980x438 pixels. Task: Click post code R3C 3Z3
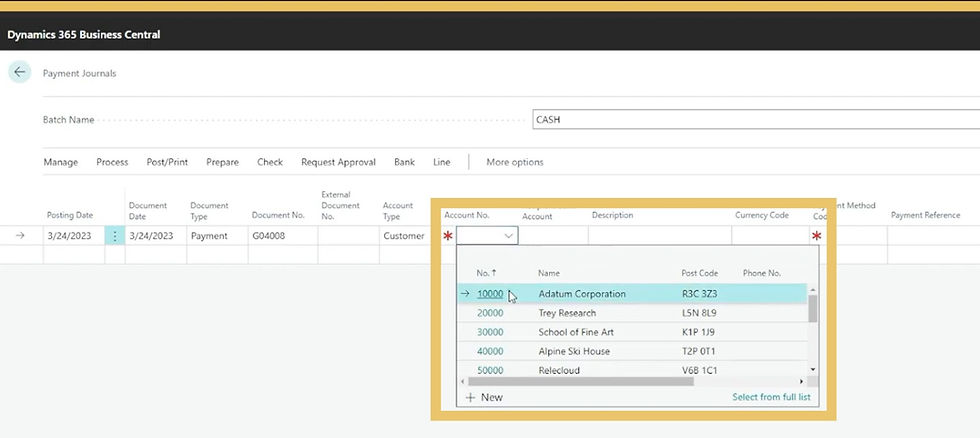[x=699, y=294]
